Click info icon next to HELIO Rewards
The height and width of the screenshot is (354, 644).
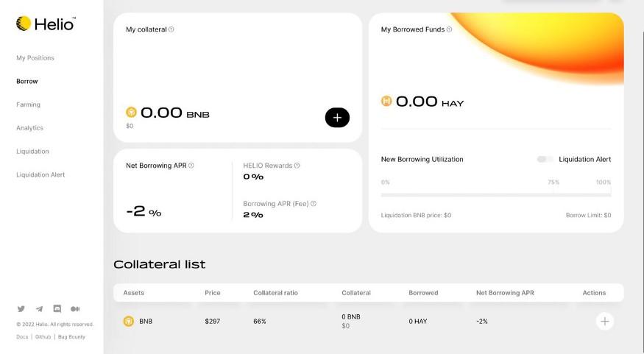297,166
